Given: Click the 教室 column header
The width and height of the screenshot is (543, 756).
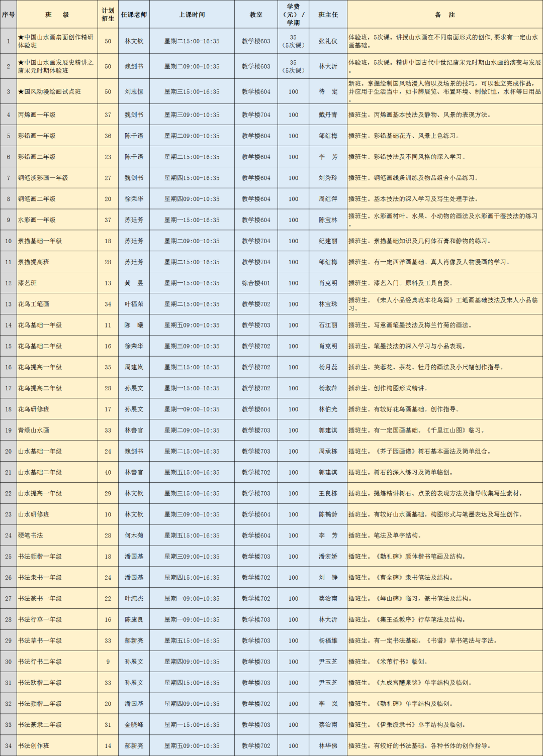Looking at the screenshot, I should coord(256,15).
